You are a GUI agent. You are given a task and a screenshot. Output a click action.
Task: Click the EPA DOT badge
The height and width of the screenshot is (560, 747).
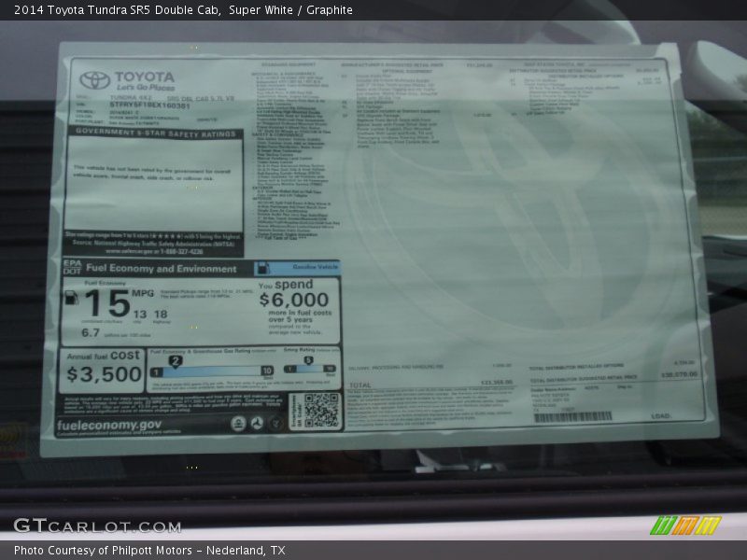73,269
